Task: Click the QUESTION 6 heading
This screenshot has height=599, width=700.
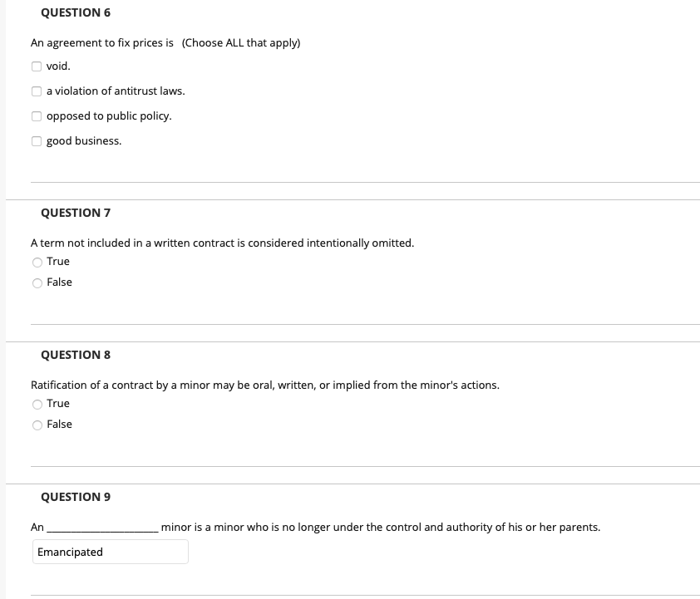Action: [76, 12]
